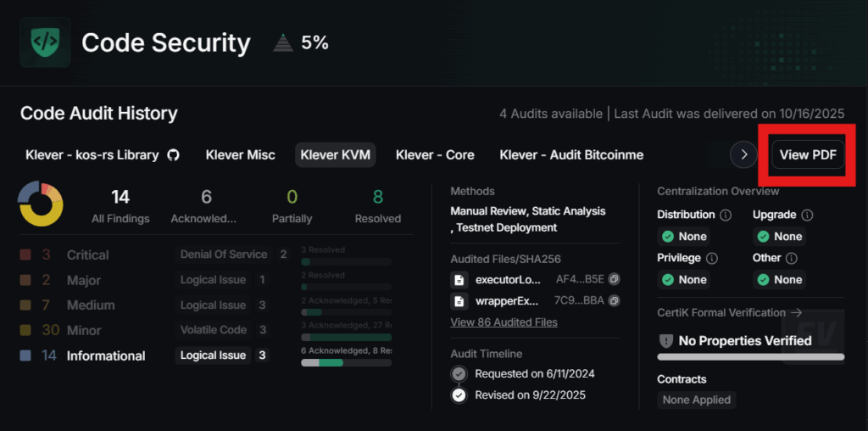Copy the wrapperEx file SHA256 hash

[x=614, y=301]
